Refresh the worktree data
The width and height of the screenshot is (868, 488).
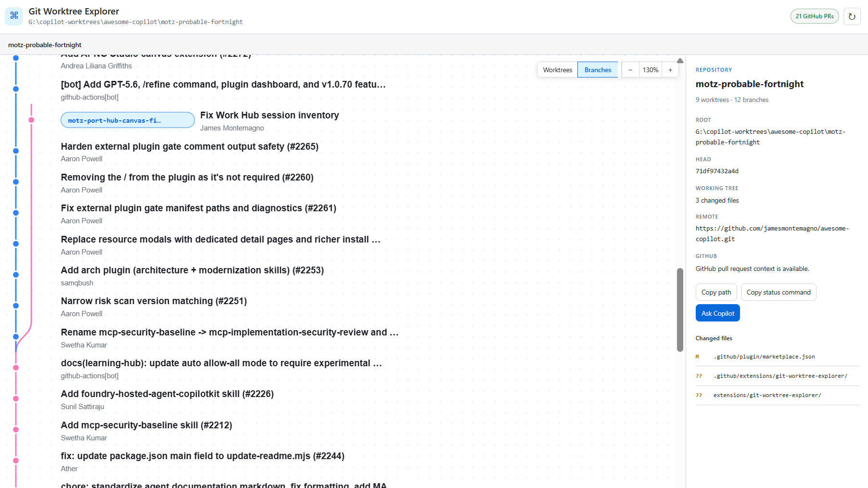click(x=852, y=16)
